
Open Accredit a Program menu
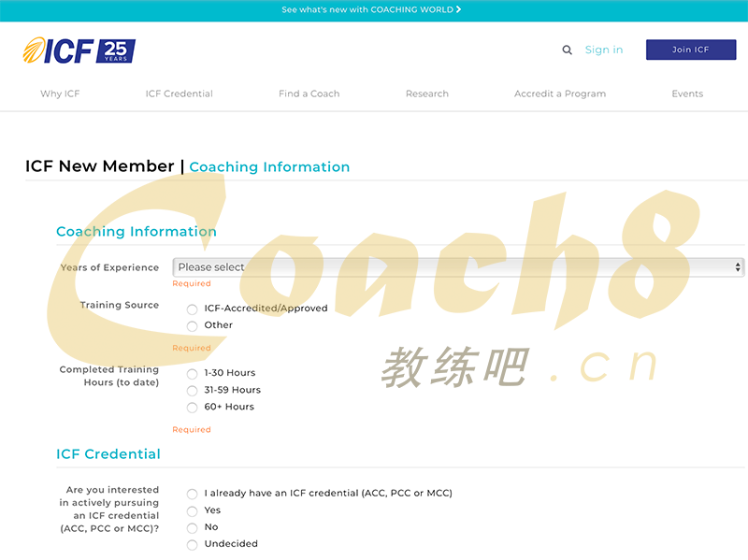point(559,93)
